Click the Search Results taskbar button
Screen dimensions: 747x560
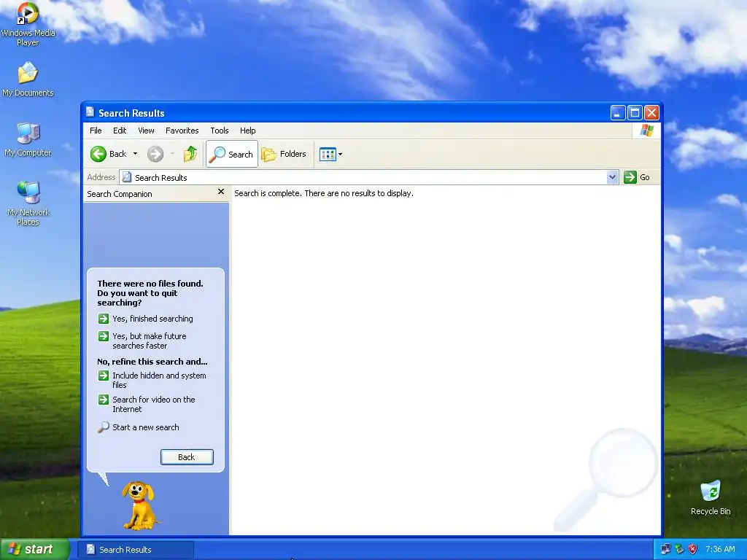[x=135, y=550]
